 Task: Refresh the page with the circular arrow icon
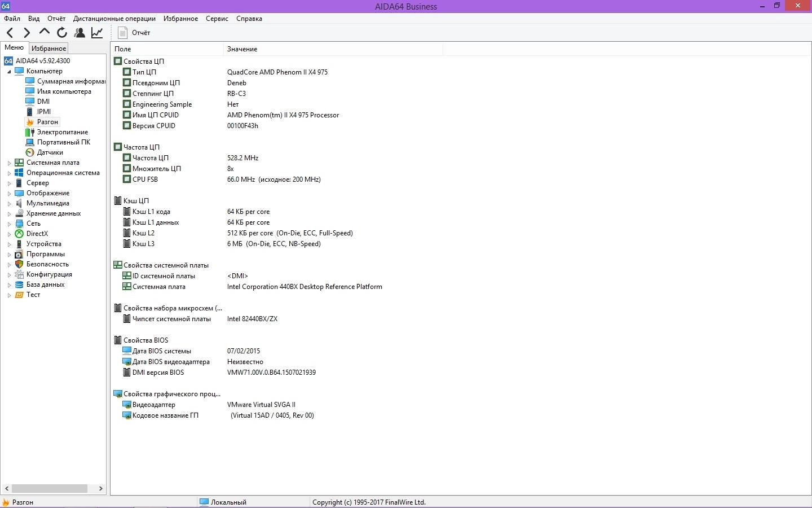(x=62, y=33)
